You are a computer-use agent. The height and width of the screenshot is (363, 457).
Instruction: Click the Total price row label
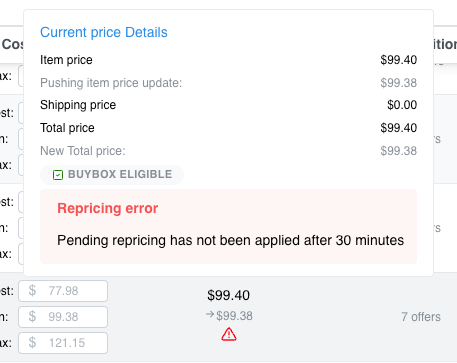(67, 128)
